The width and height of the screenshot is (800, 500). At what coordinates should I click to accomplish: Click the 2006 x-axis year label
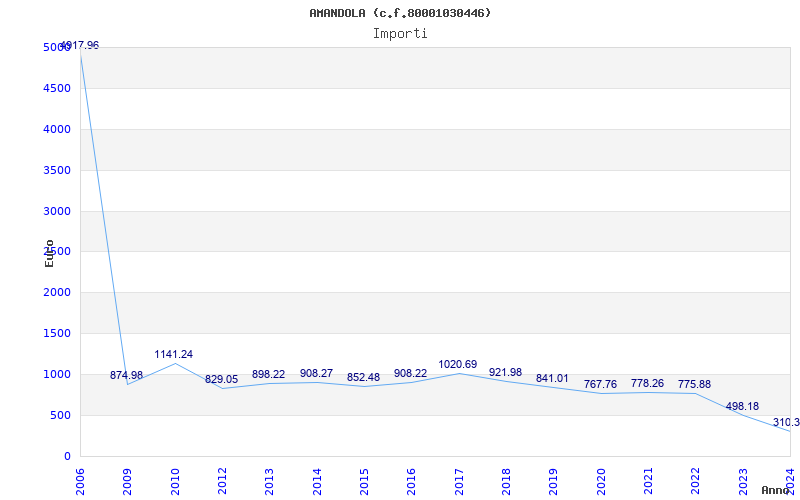point(80,482)
